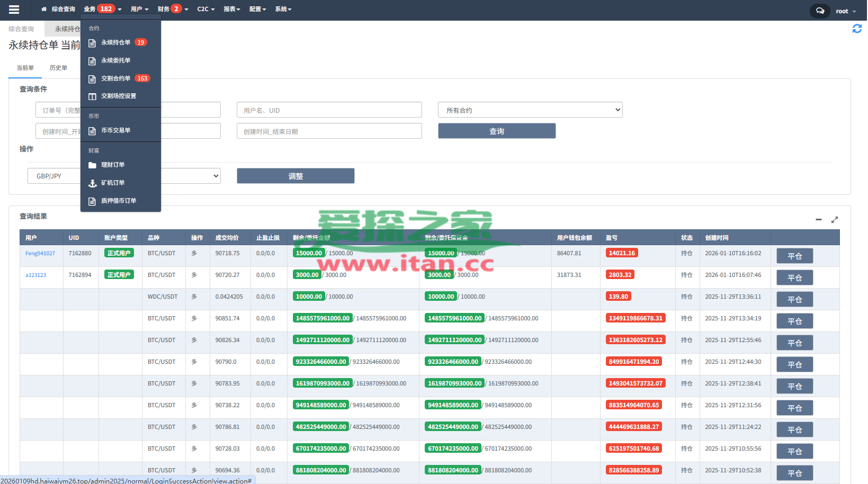Click the refresh icon at top right
The height and width of the screenshot is (484, 868).
(x=856, y=29)
